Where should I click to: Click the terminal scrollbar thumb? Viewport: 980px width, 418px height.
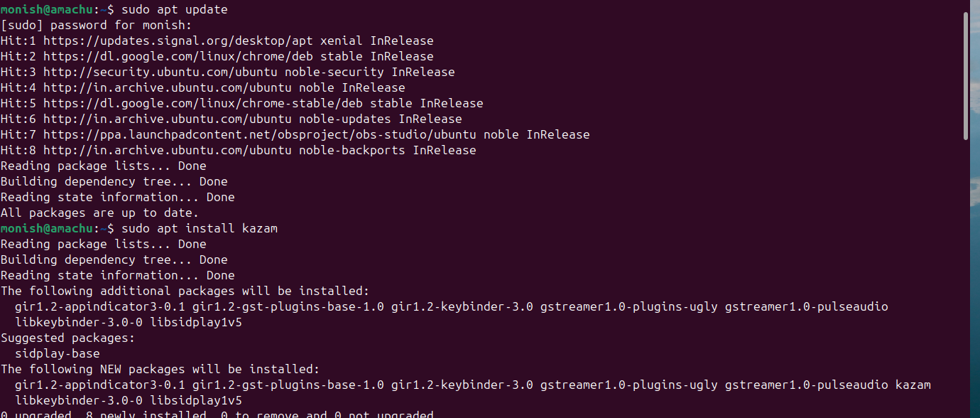point(965,76)
